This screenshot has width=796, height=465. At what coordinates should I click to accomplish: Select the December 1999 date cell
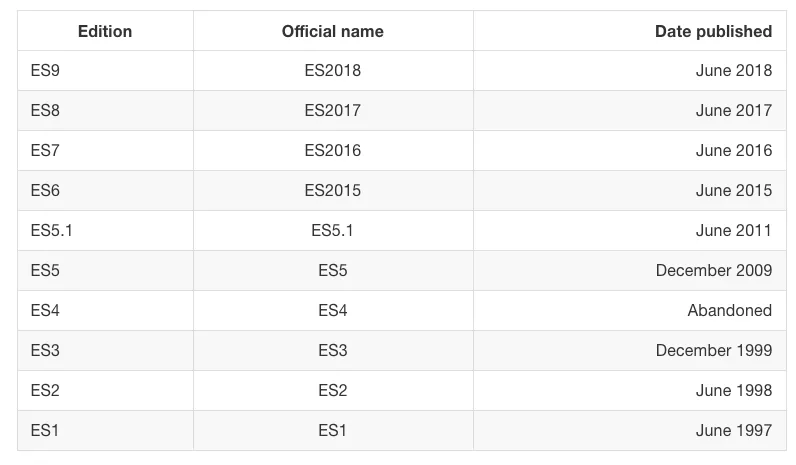[x=714, y=351]
